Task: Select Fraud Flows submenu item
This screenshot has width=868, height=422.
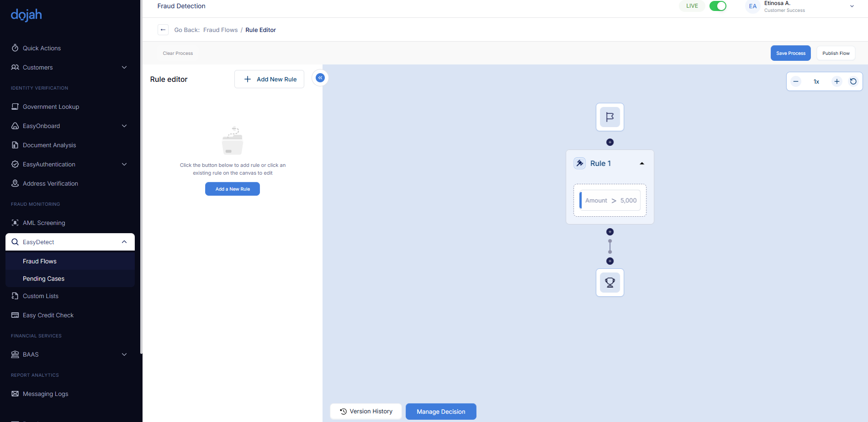Action: coord(40,261)
